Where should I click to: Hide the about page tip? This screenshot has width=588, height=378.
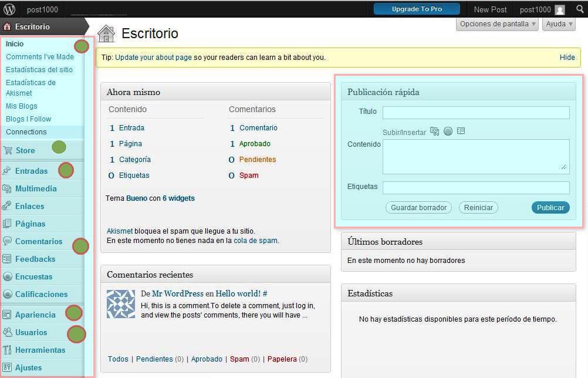click(567, 58)
